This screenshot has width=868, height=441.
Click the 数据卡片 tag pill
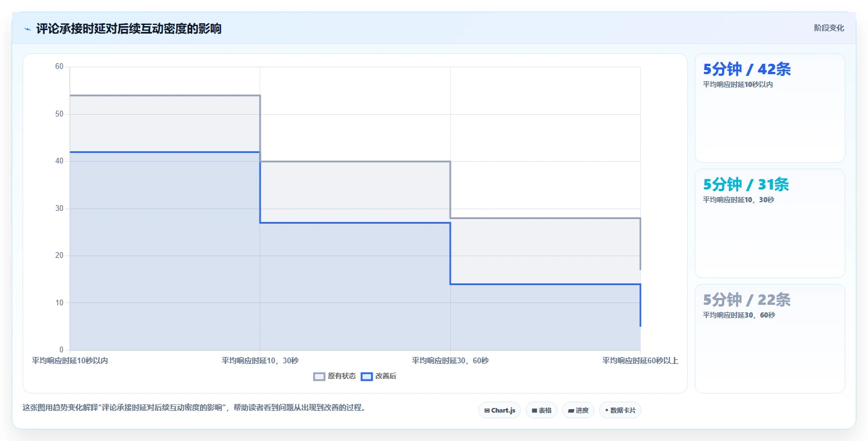620,410
